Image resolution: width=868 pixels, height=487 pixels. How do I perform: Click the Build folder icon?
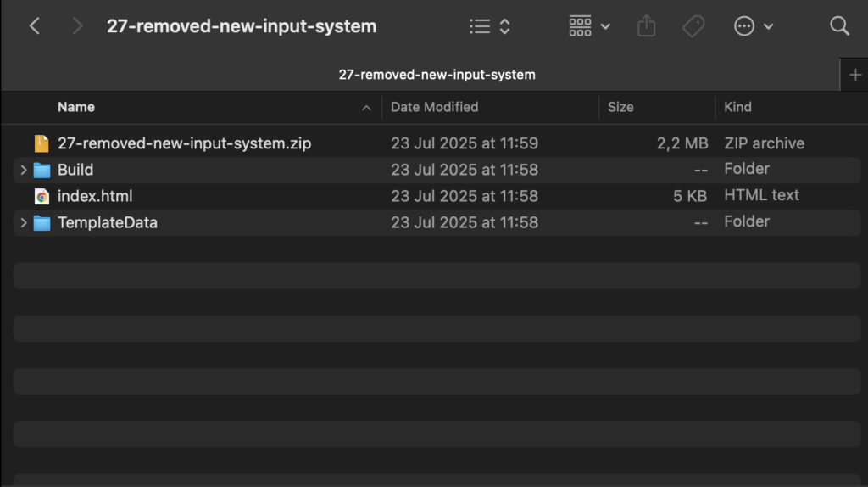click(42, 170)
